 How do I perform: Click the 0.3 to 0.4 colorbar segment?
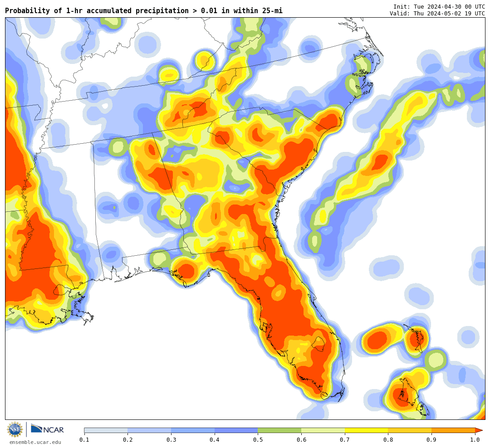click(x=193, y=430)
